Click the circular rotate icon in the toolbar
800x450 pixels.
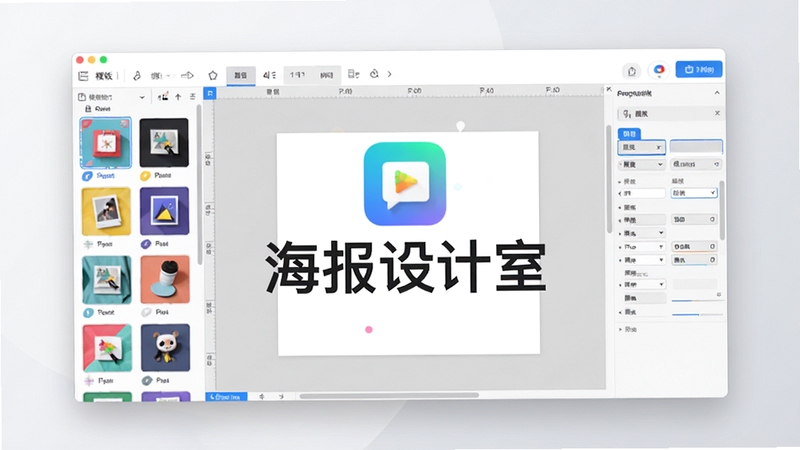(x=374, y=74)
